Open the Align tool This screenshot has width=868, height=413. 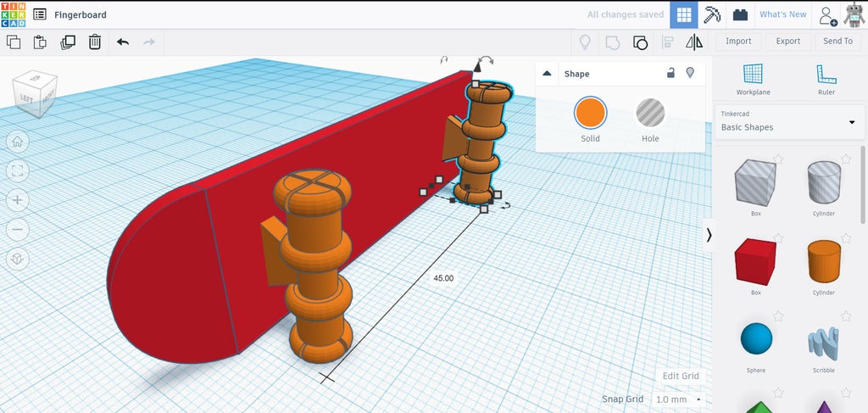[x=668, y=42]
